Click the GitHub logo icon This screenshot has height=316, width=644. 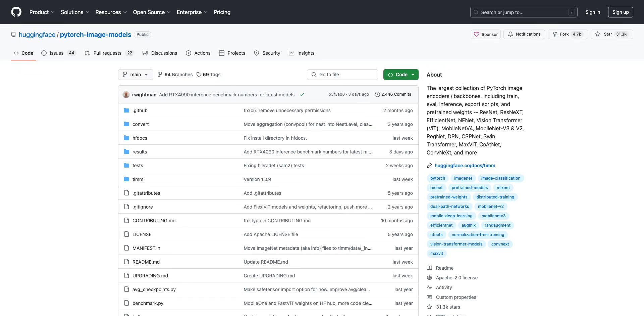[x=16, y=12]
